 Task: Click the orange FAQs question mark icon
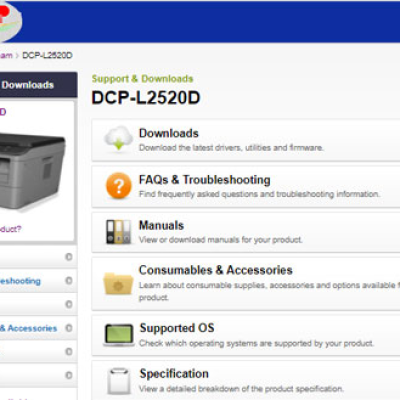pyautogui.click(x=118, y=185)
